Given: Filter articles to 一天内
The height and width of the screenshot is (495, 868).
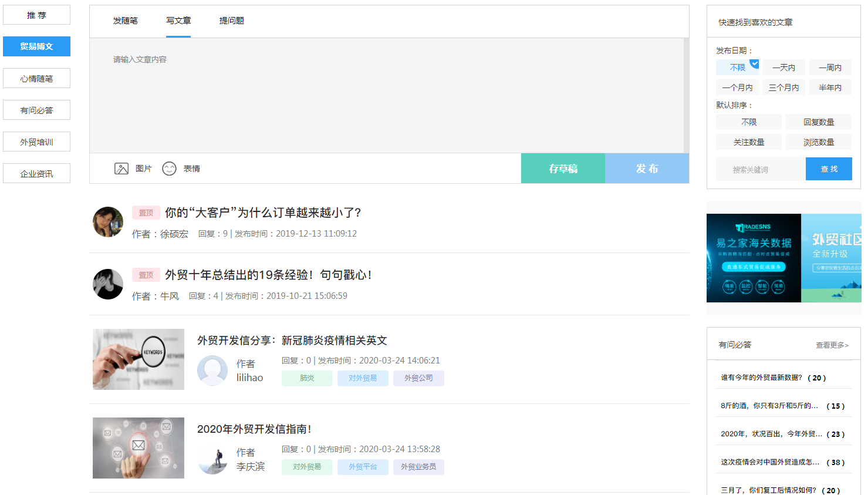Looking at the screenshot, I should click(783, 68).
